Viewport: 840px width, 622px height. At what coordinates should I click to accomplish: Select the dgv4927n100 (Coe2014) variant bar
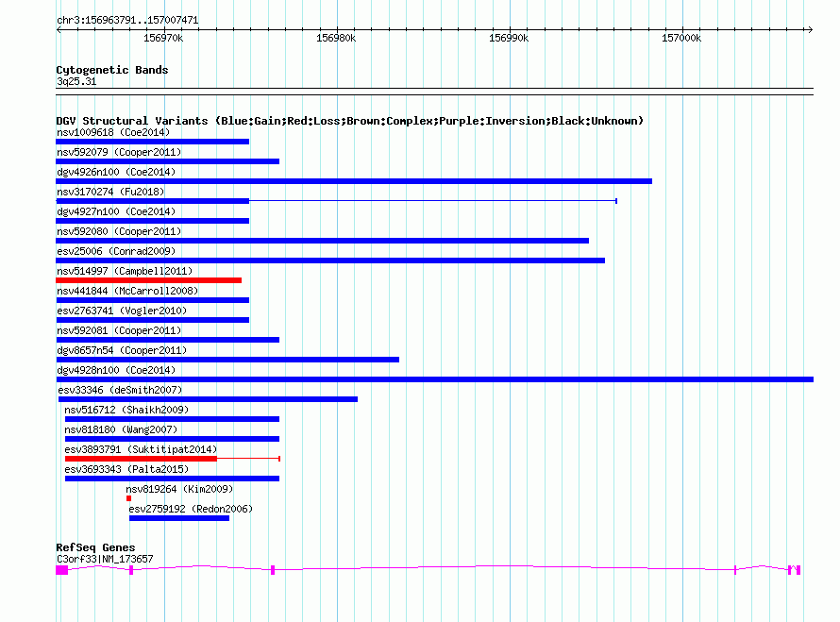[x=152, y=221]
